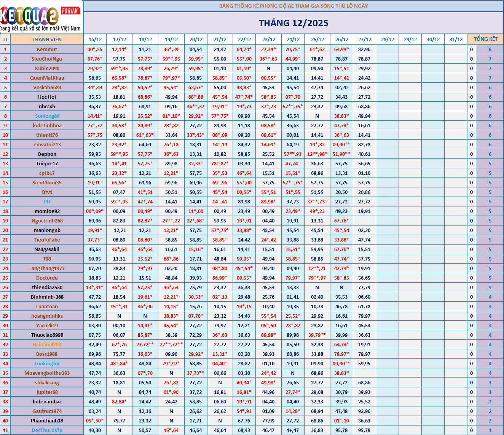
Task: Click Kemmut's empty 28/12 cell
Action: click(388, 49)
